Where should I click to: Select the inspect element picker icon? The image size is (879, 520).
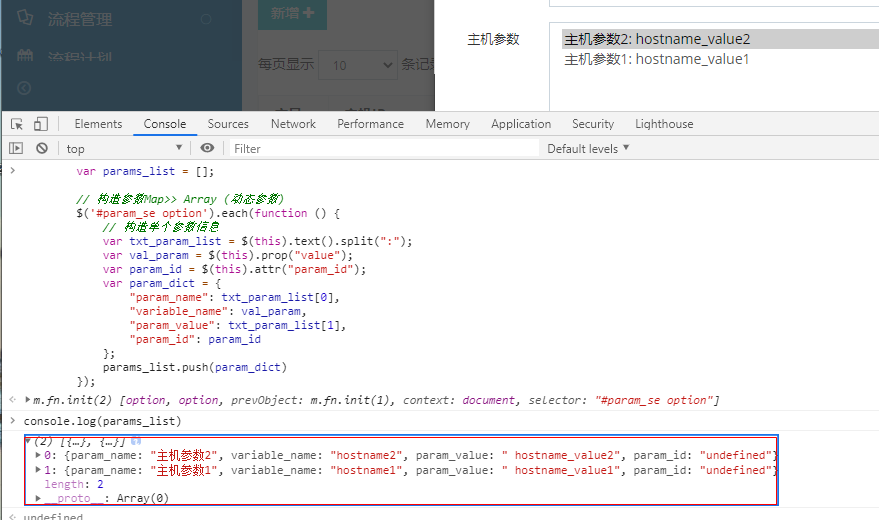(x=17, y=124)
